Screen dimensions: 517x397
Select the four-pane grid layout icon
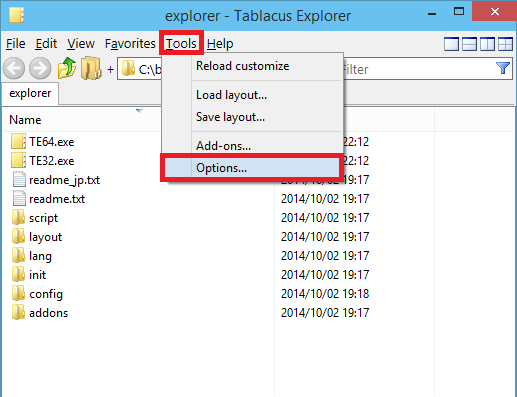pyautogui.click(x=505, y=44)
